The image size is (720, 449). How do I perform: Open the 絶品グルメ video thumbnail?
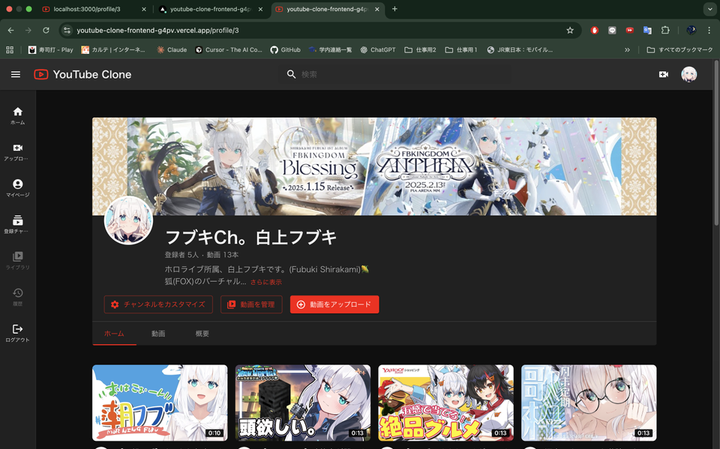click(x=446, y=403)
